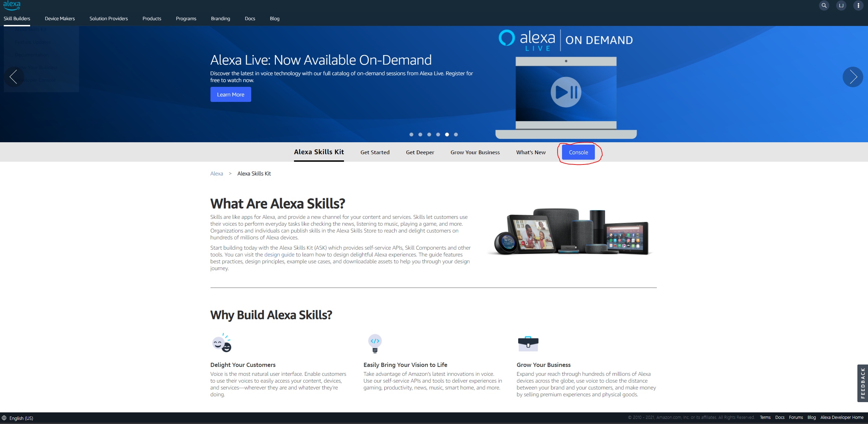Go to the previous carousel slide arrow

point(14,77)
